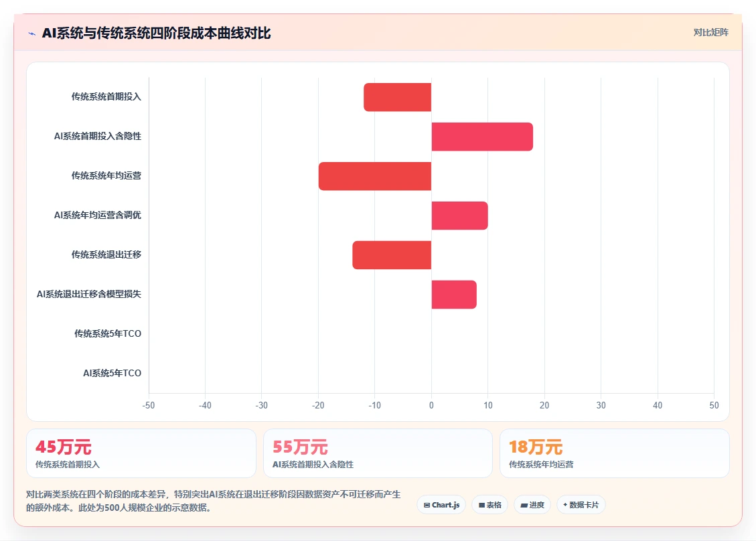Click the -20 tick on the x-axis
The height and width of the screenshot is (541, 756).
(x=318, y=406)
